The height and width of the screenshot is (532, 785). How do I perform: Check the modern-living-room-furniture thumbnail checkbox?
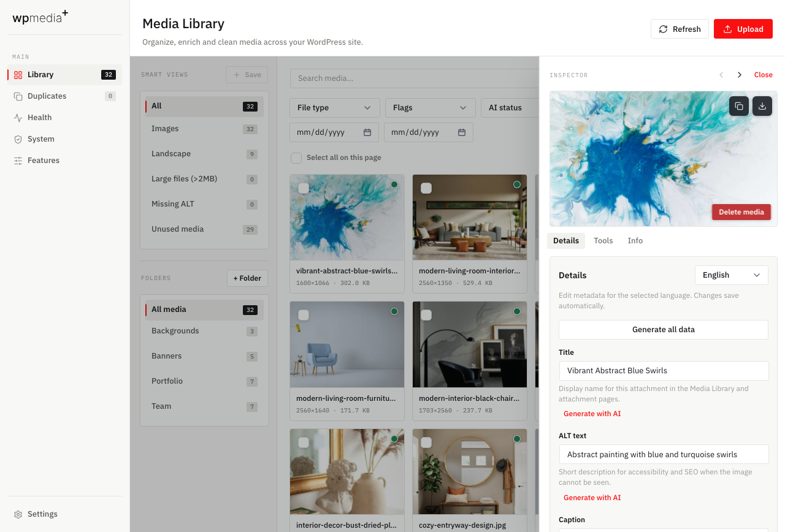pyautogui.click(x=304, y=315)
